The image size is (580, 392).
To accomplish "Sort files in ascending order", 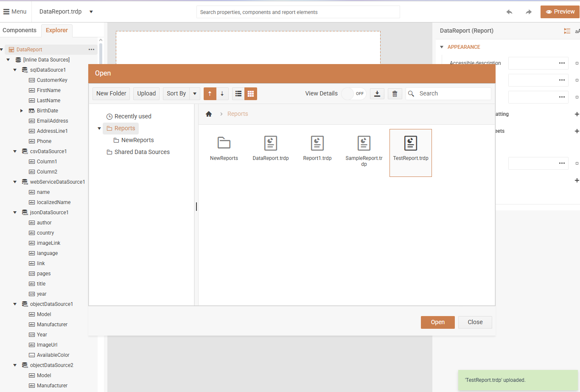I will click(x=210, y=94).
